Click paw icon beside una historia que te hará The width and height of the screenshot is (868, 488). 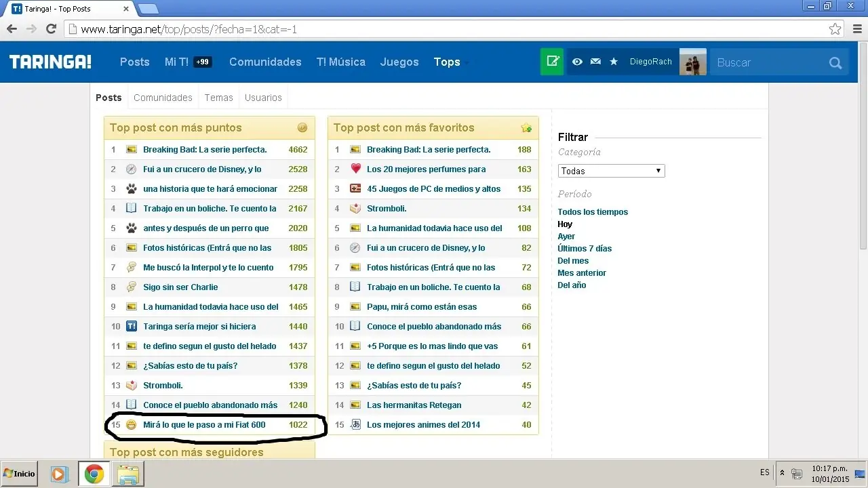132,188
